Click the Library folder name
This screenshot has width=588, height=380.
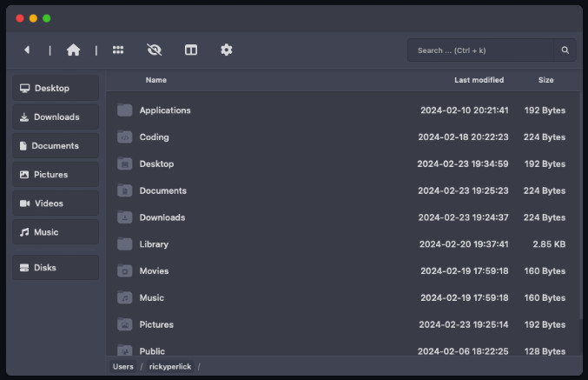tap(154, 244)
